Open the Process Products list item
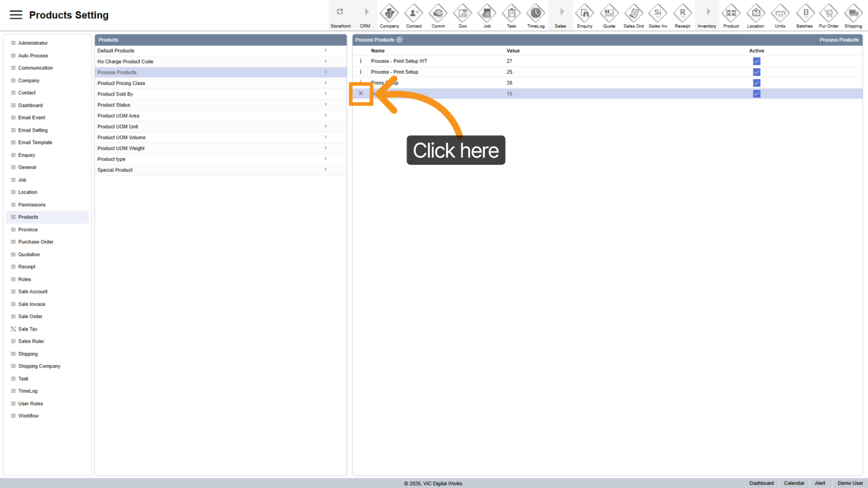 coord(221,72)
